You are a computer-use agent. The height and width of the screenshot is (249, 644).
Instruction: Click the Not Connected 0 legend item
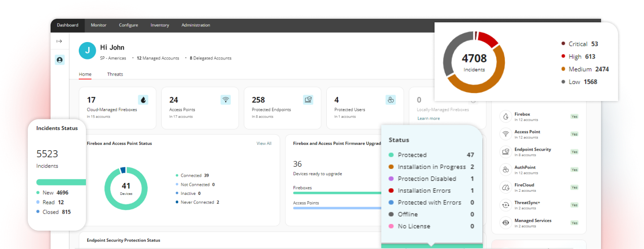click(195, 185)
